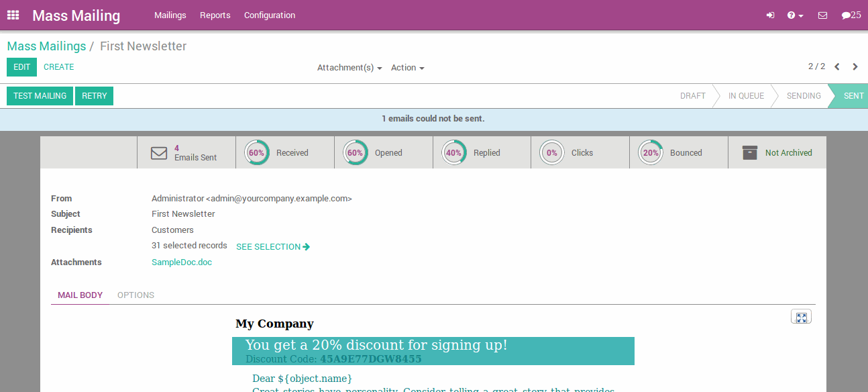The width and height of the screenshot is (868, 392).
Task: Open the Bounced 20% statistic
Action: coord(650,152)
